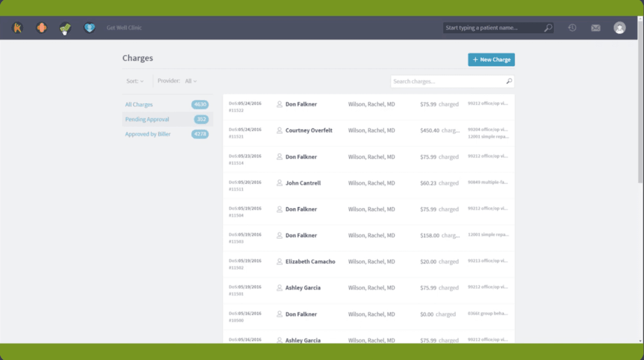Click provider Wilson, Rachel, MD beside John Cantrell
The width and height of the screenshot is (644, 360).
371,183
